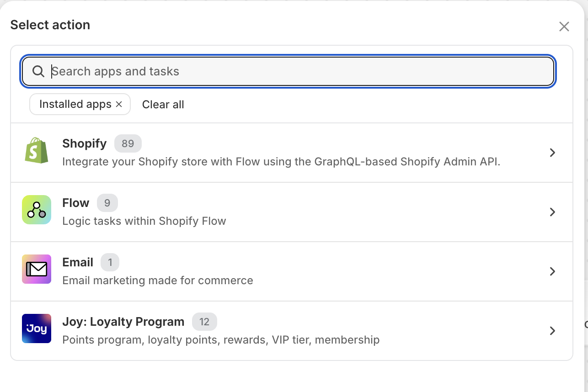Pick the Email title in list
This screenshot has height=392, width=588.
point(78,262)
